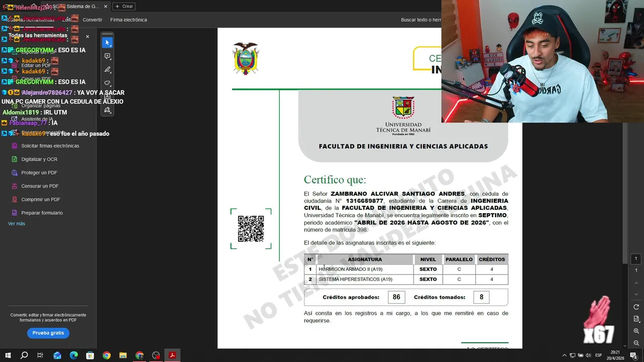Open the Firma electrónica menu
Image resolution: width=644 pixels, height=362 pixels.
(129, 20)
